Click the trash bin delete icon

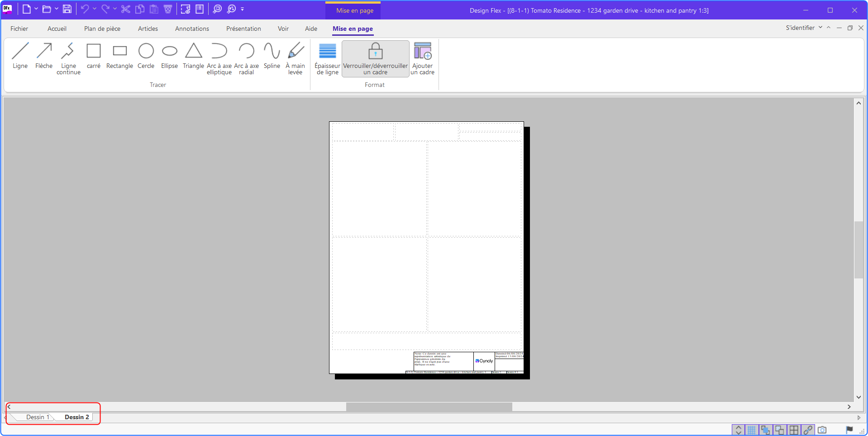[x=168, y=9]
